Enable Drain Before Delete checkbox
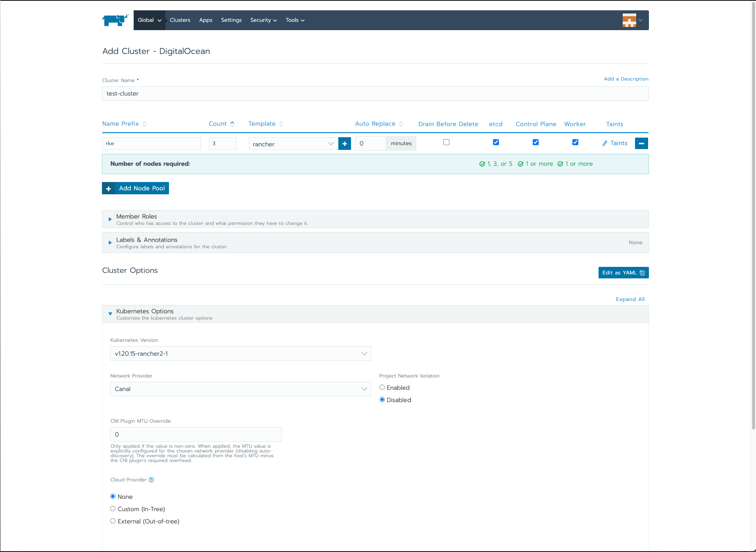This screenshot has height=552, width=756. [446, 142]
